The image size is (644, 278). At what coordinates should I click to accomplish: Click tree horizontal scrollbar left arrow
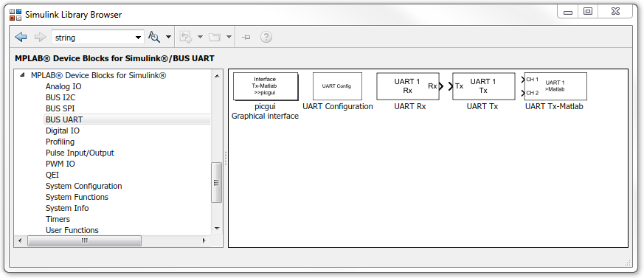click(x=20, y=240)
